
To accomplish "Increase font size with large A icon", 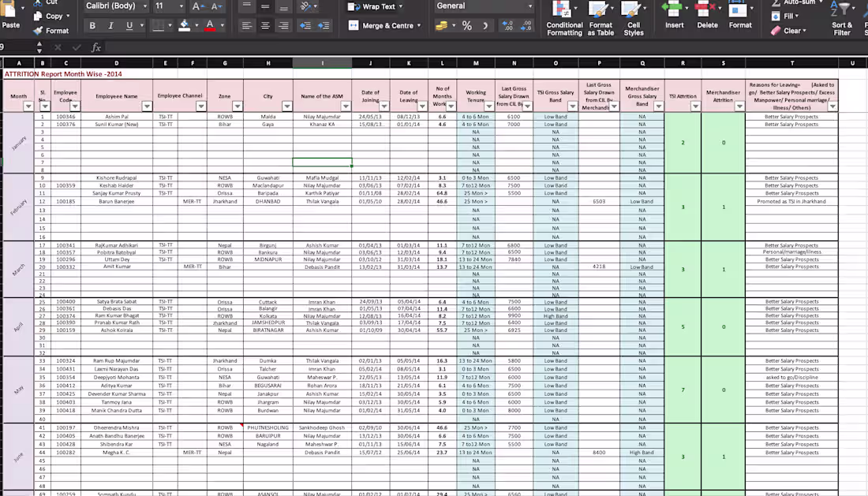I will [196, 6].
